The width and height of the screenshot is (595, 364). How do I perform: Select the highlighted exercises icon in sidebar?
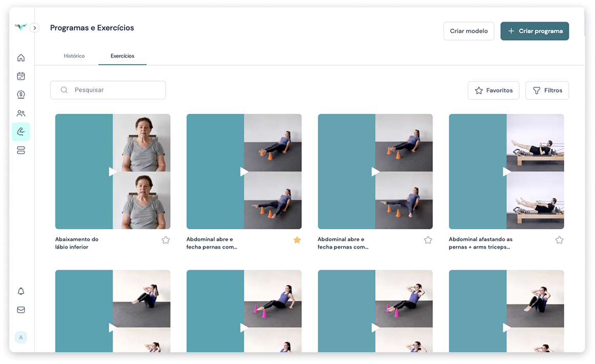tap(21, 132)
